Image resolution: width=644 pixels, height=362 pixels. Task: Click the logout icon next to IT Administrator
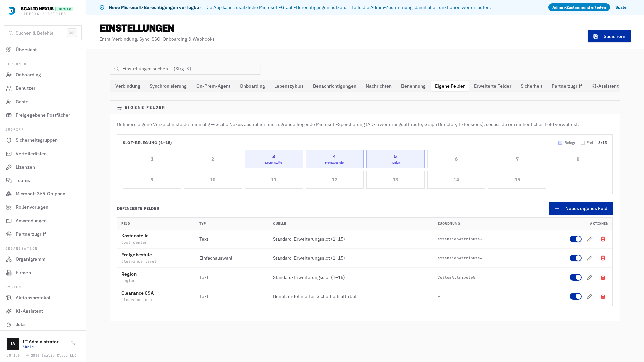(x=73, y=344)
